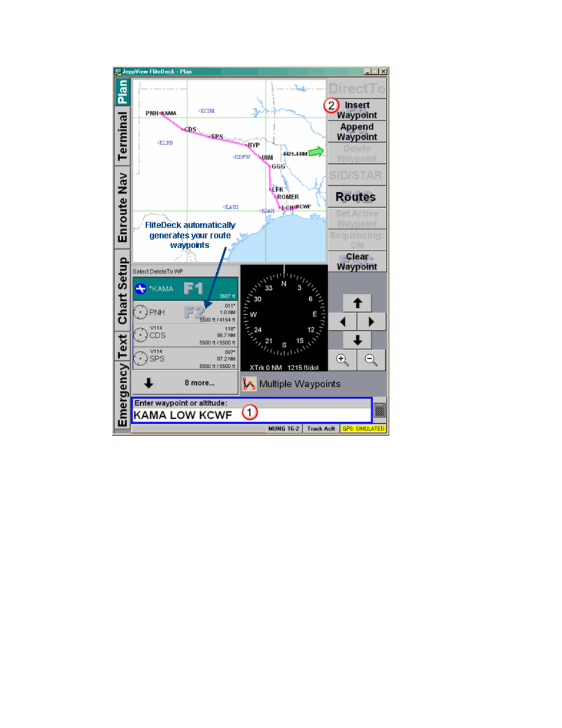
Task: Switch to the Plan tab
Action: pos(123,91)
